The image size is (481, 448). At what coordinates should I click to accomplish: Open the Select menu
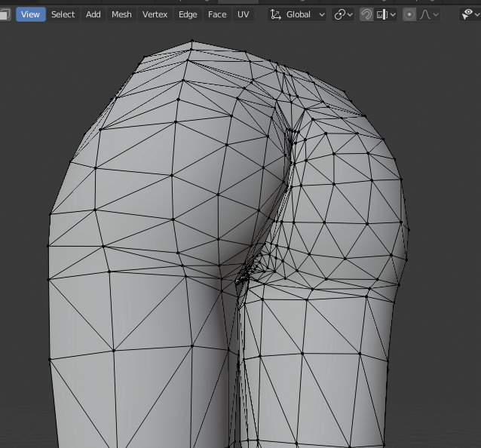coord(63,14)
